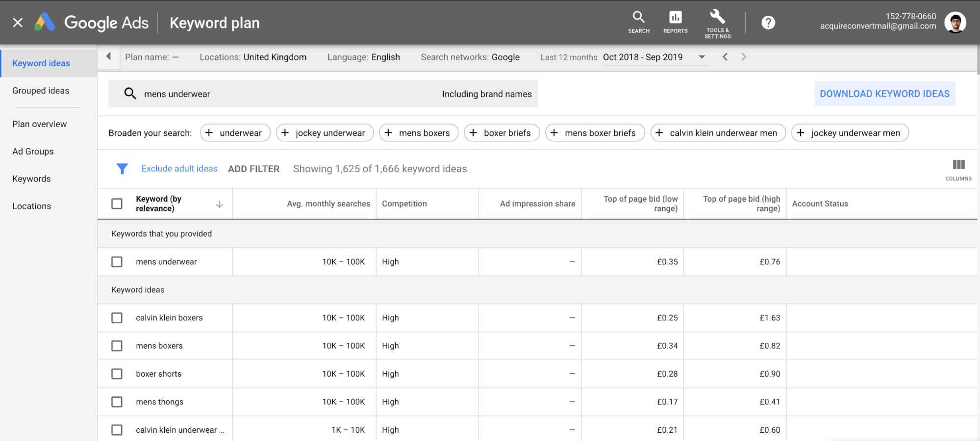
Task: Click the Google Ads logo
Action: tap(45, 23)
